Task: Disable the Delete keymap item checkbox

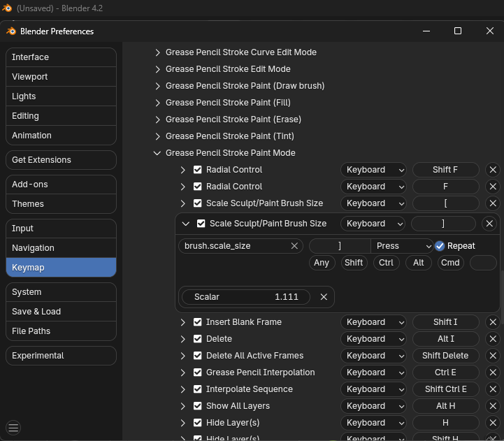Action: click(x=198, y=339)
